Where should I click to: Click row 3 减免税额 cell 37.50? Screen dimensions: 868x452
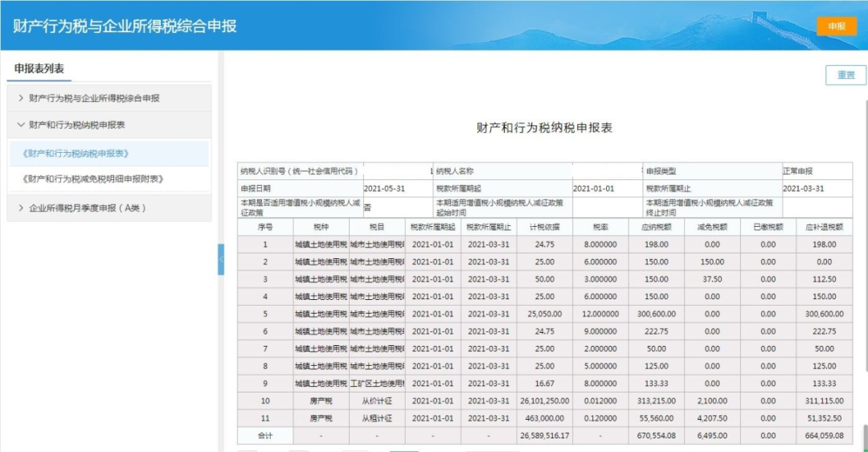point(712,279)
